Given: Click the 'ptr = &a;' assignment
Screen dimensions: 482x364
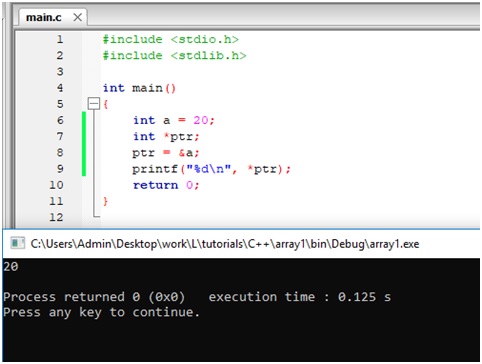Looking at the screenshot, I should pyautogui.click(x=166, y=153).
